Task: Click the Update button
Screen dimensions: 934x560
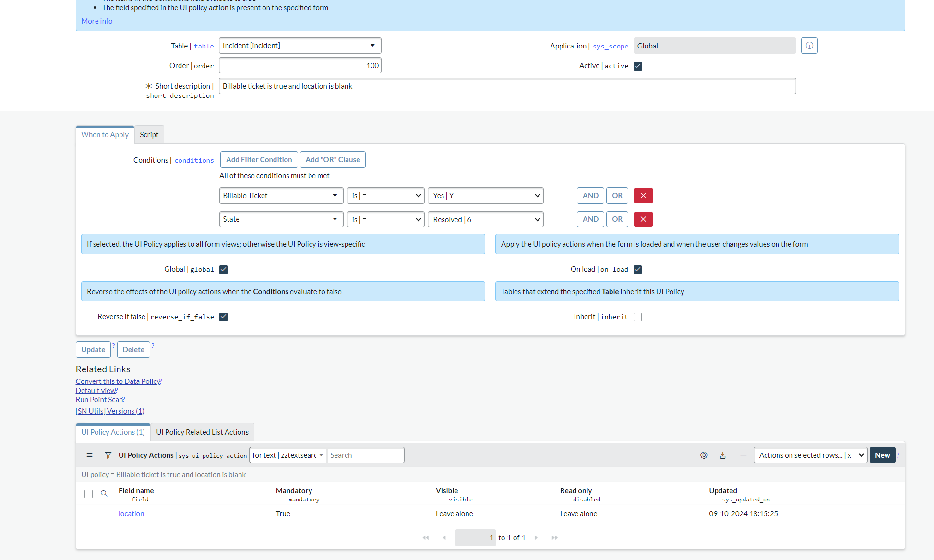Action: [93, 350]
